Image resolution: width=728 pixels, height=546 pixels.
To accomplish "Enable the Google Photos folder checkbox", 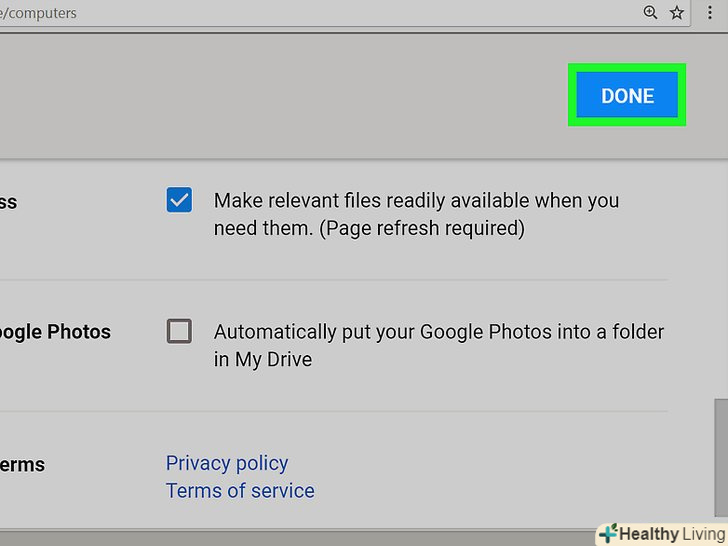I will [179, 331].
